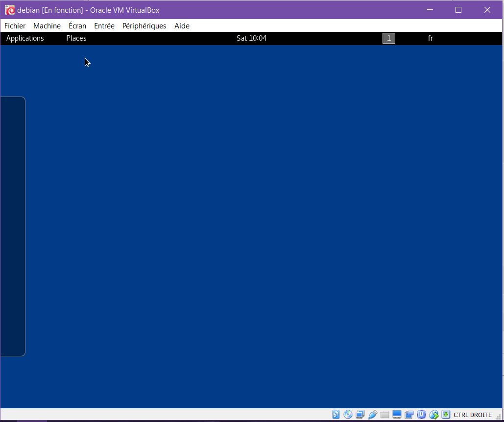Expand the Places menu in Debian
Image resolution: width=504 pixels, height=422 pixels.
click(x=76, y=38)
